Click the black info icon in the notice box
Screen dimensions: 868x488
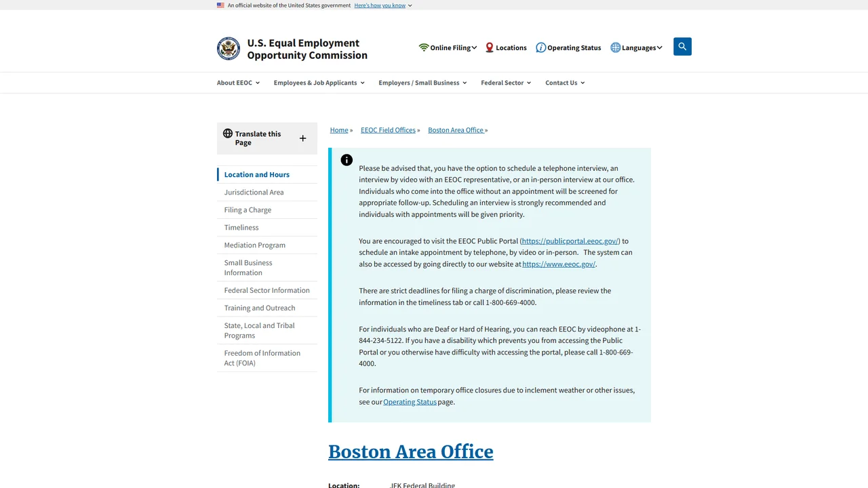347,160
